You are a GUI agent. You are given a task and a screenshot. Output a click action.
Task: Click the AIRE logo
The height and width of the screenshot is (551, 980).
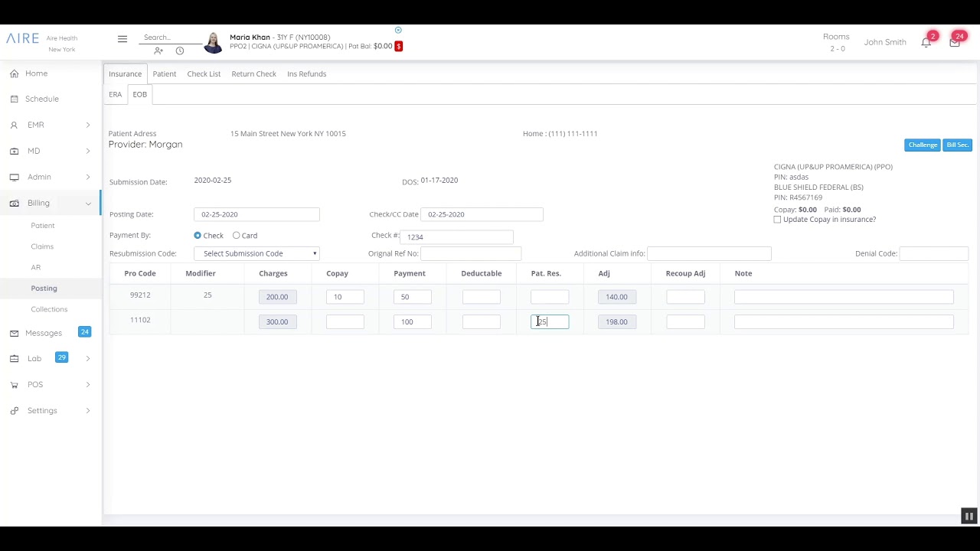[22, 38]
